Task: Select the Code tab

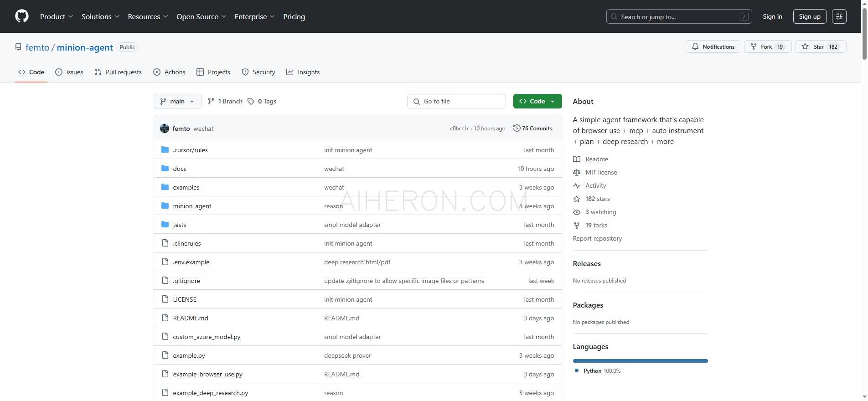Action: tap(31, 72)
